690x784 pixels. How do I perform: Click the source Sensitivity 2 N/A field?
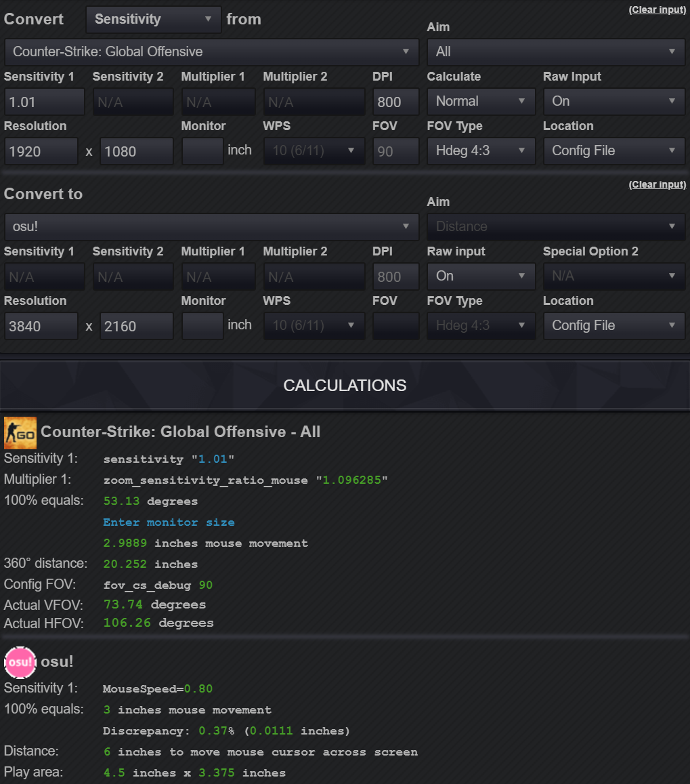pyautogui.click(x=133, y=102)
